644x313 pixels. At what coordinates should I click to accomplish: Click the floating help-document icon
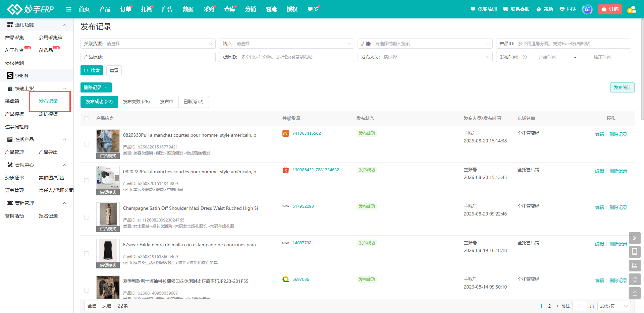point(635,265)
